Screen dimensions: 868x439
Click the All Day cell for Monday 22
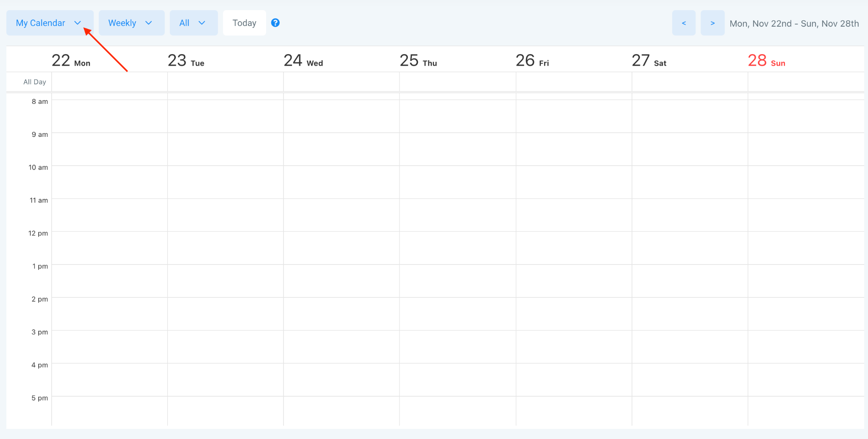[x=109, y=82]
